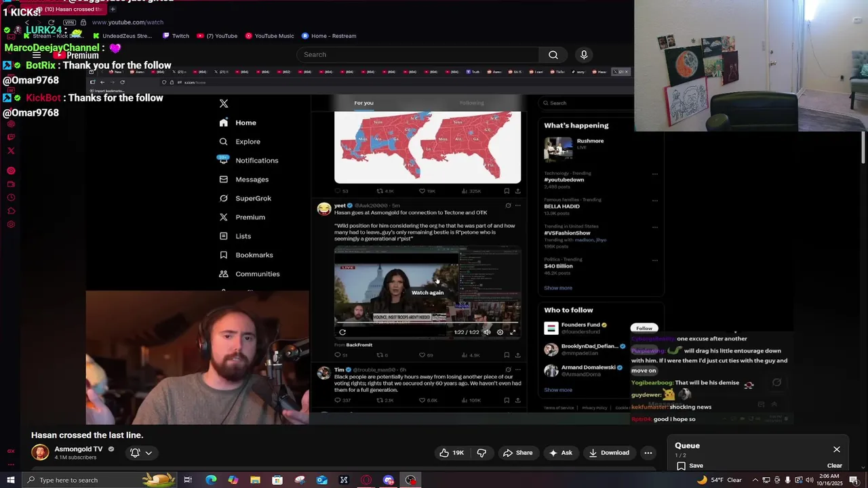Start voice search with microphone icon

coord(584,55)
